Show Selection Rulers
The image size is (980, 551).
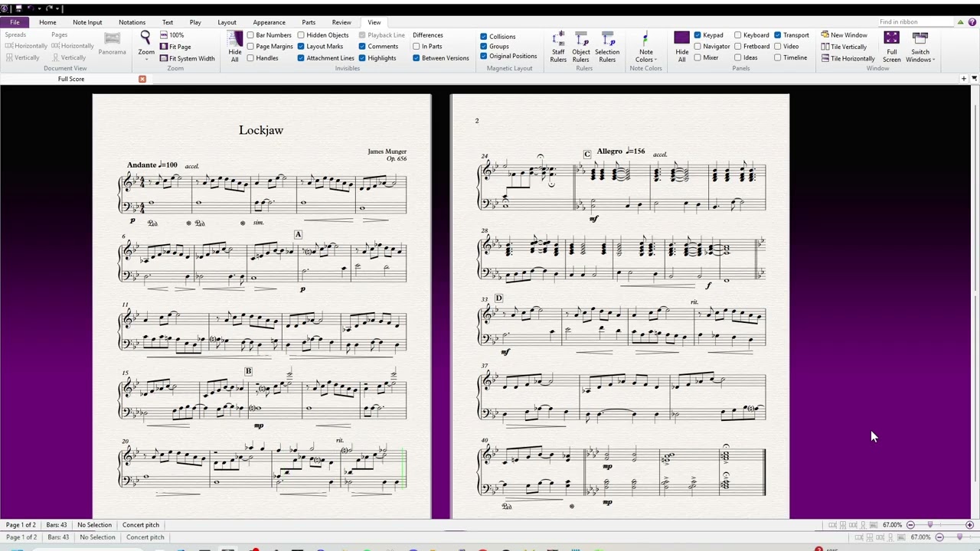[x=607, y=47]
